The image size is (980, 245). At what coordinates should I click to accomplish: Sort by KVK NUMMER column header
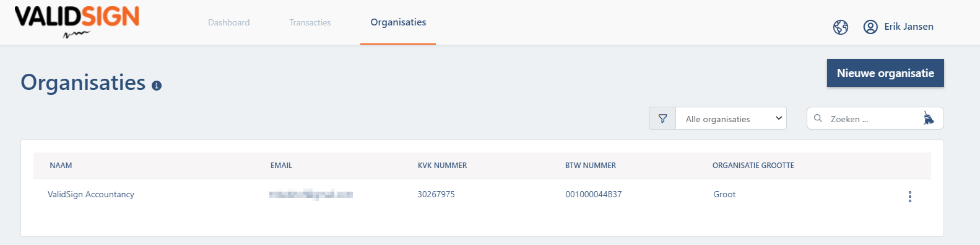(442, 166)
